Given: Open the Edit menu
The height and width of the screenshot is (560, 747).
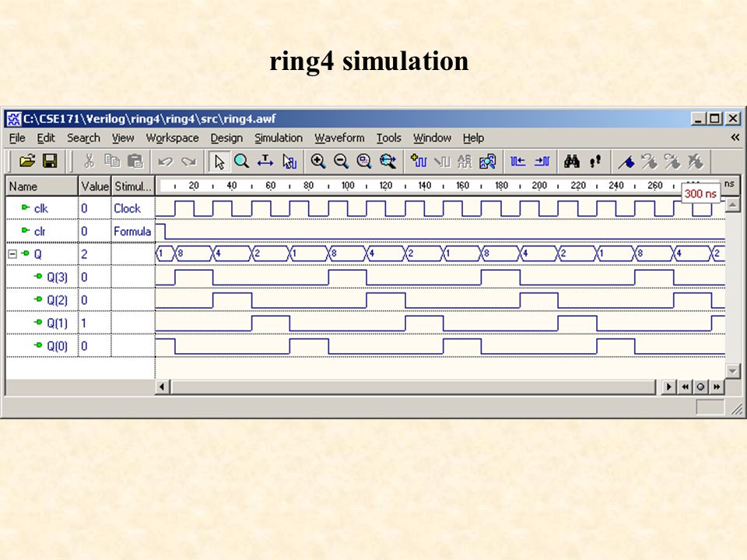Looking at the screenshot, I should pos(46,138).
